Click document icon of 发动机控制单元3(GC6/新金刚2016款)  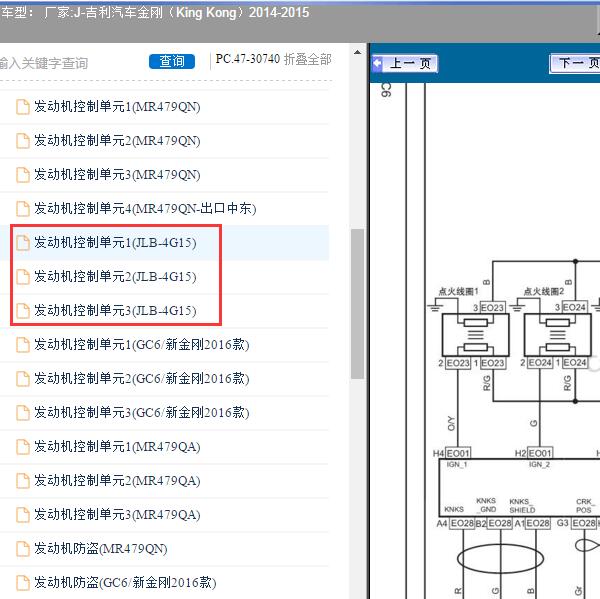[23, 413]
